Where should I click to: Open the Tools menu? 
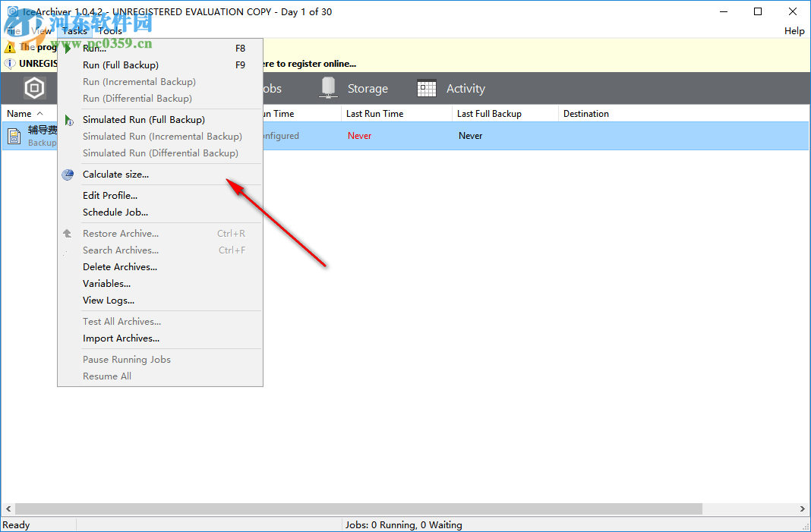[110, 31]
